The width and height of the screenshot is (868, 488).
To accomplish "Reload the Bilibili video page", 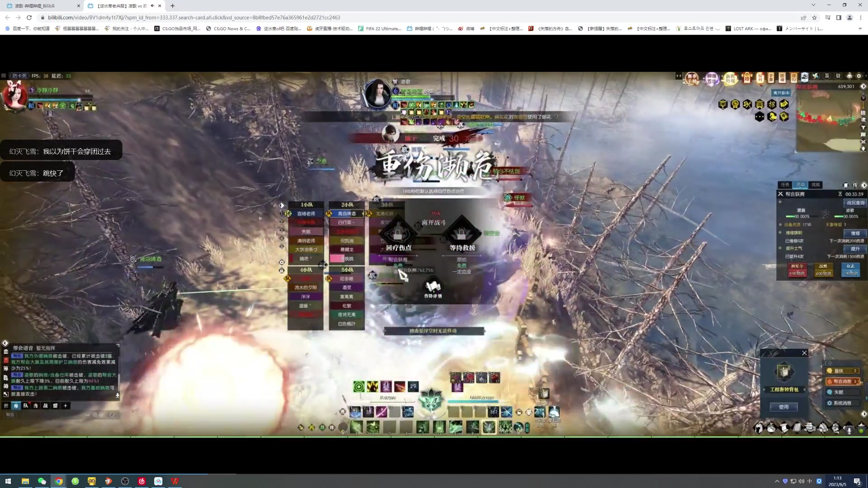I will click(29, 18).
